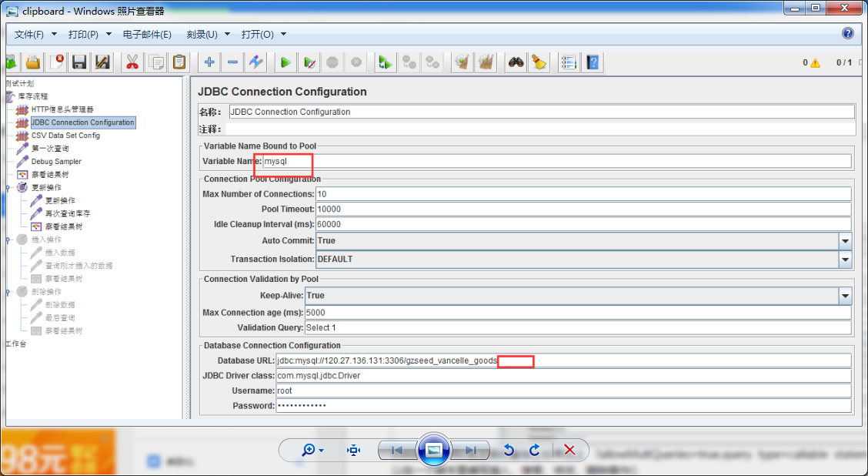The width and height of the screenshot is (868, 476).
Task: Select disabled 查询刚才插入的数据 tree item
Action: [x=78, y=266]
